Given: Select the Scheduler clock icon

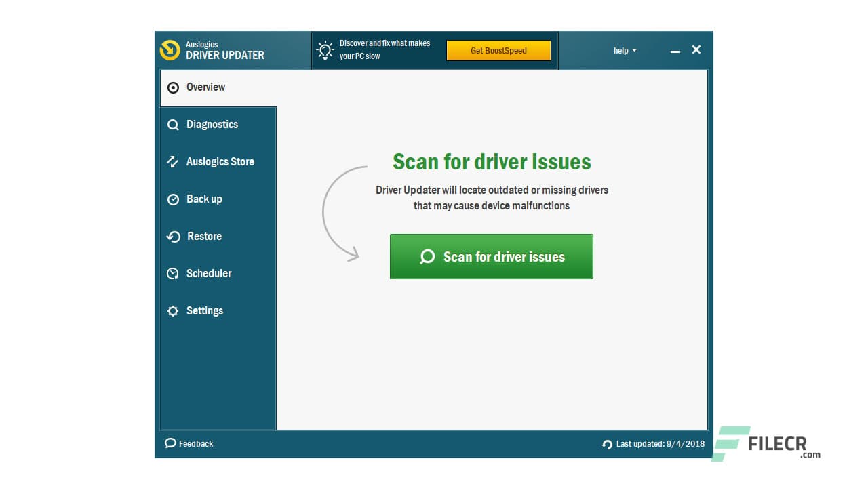Looking at the screenshot, I should coord(172,274).
